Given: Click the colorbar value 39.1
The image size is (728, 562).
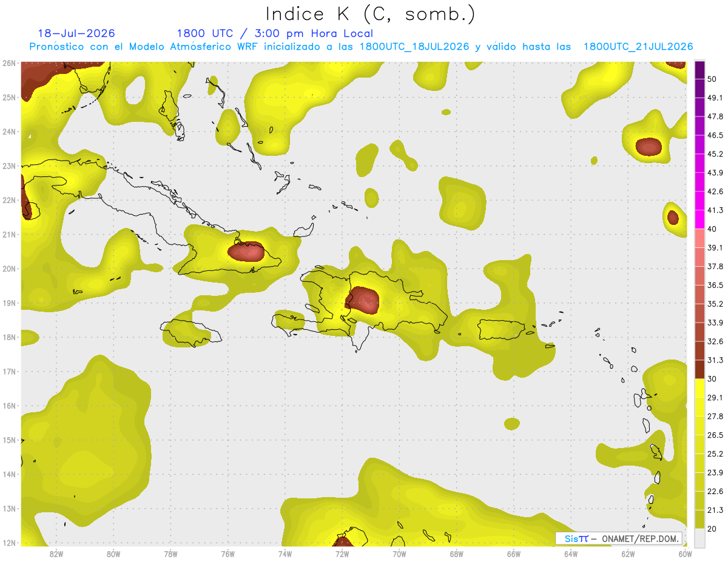Looking at the screenshot, I should 715,247.
